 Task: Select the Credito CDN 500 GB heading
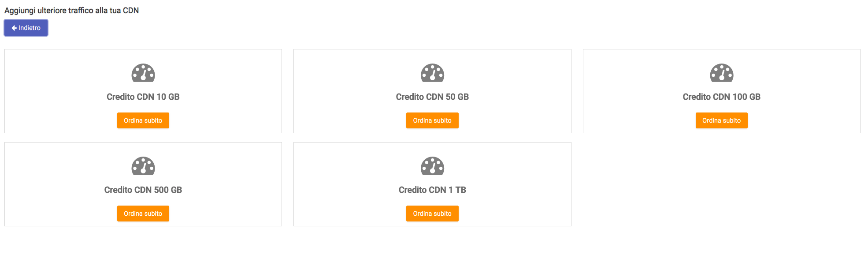pyautogui.click(x=143, y=190)
